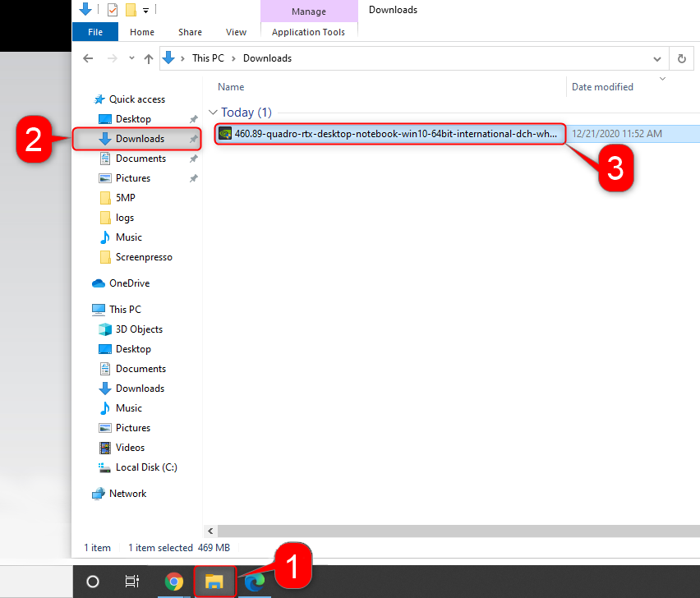The image size is (700, 598).
Task: Select OneDrive in the navigation pane
Action: (x=130, y=283)
